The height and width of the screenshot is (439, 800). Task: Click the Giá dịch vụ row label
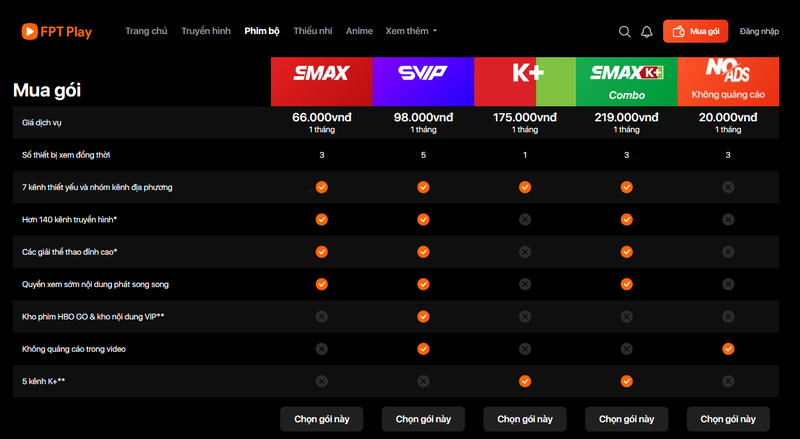point(42,123)
